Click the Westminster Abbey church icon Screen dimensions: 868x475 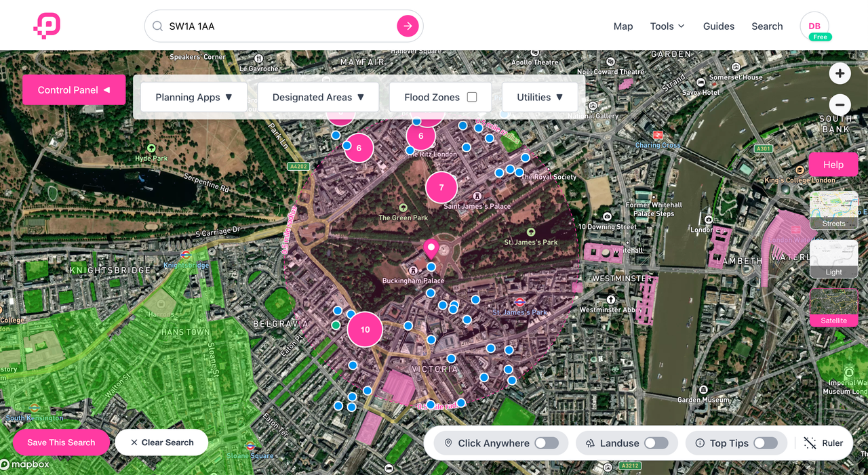[x=611, y=299]
